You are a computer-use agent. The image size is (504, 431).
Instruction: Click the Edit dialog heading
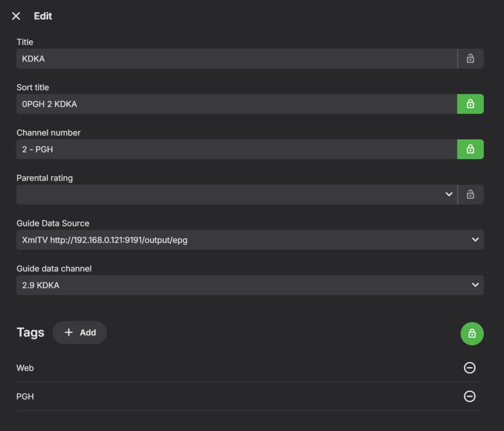click(x=43, y=16)
